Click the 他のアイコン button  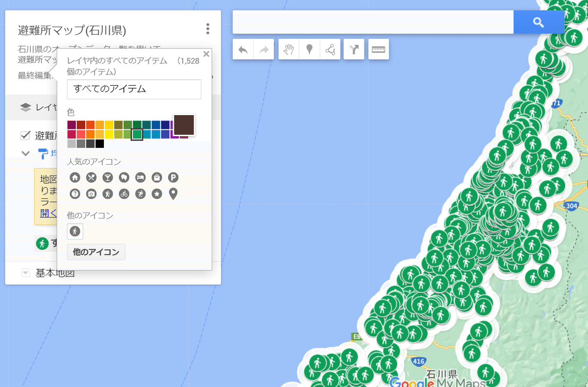pyautogui.click(x=96, y=252)
